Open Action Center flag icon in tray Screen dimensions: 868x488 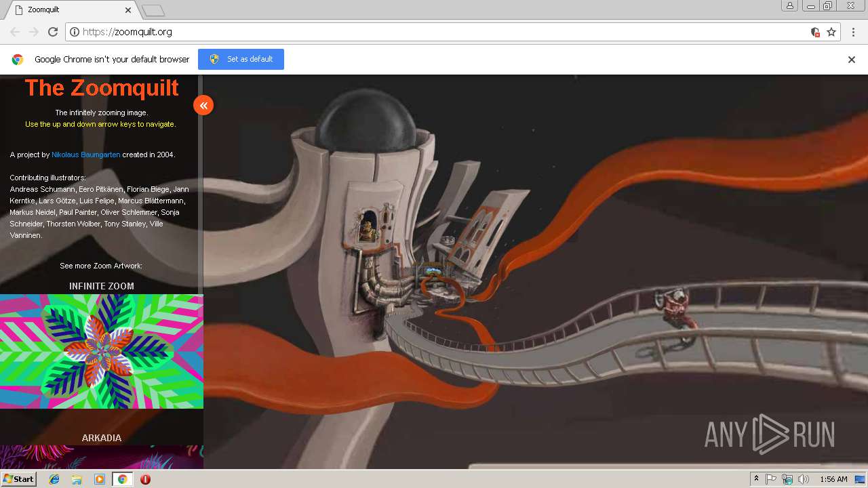[771, 479]
